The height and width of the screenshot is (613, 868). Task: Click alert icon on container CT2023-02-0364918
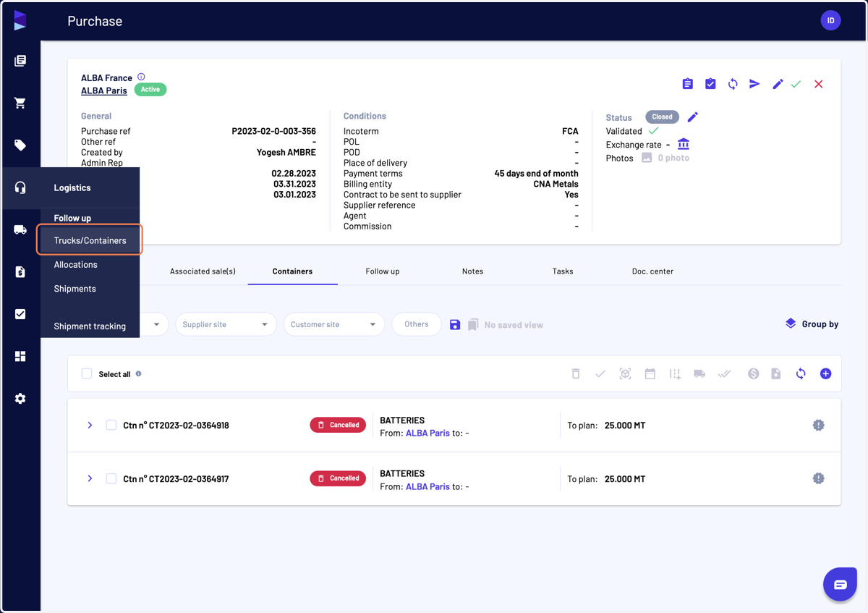tap(818, 425)
